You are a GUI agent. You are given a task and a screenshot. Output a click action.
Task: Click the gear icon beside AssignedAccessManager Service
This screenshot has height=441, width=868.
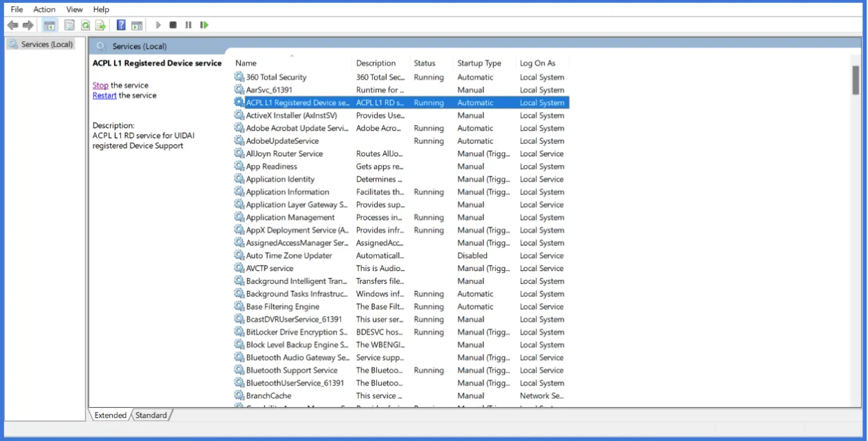239,243
